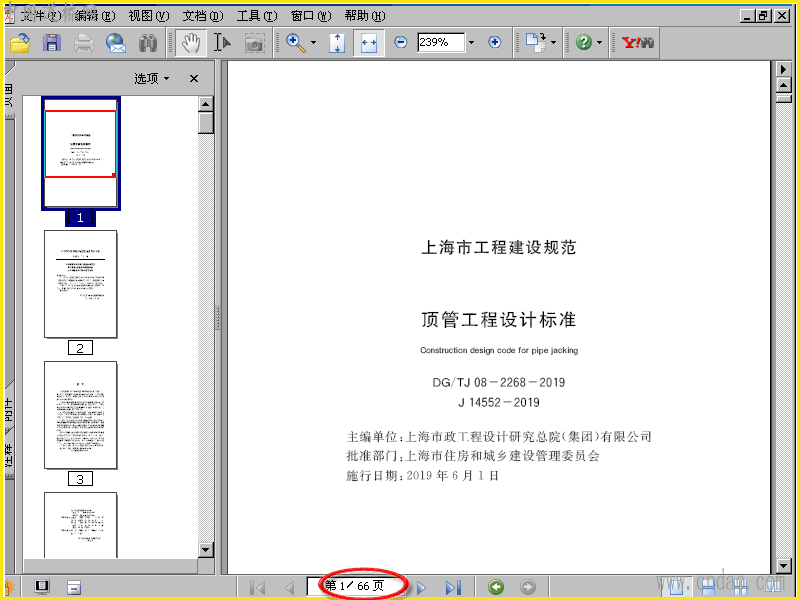Set view to Fit Page
Screen dimensions: 800x600
[x=337, y=43]
